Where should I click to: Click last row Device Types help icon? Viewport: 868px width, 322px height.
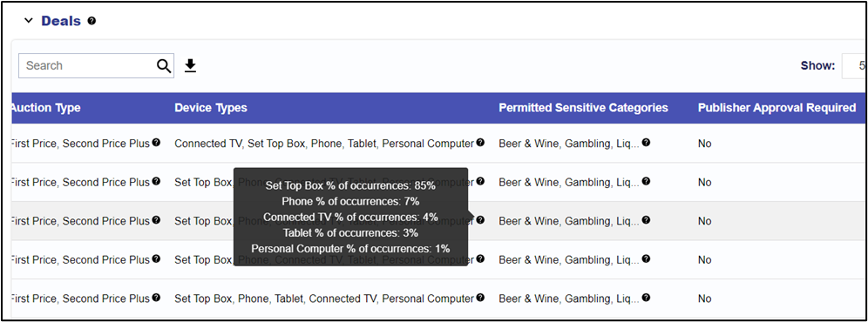pyautogui.click(x=480, y=298)
